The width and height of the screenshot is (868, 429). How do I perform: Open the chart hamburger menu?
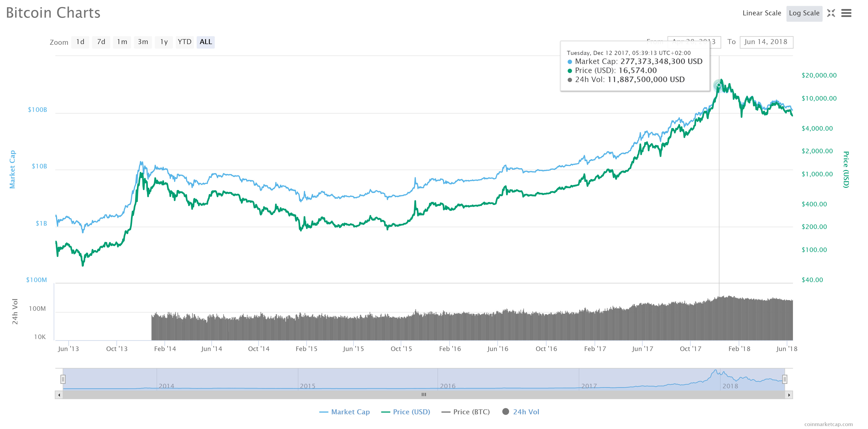coord(846,13)
